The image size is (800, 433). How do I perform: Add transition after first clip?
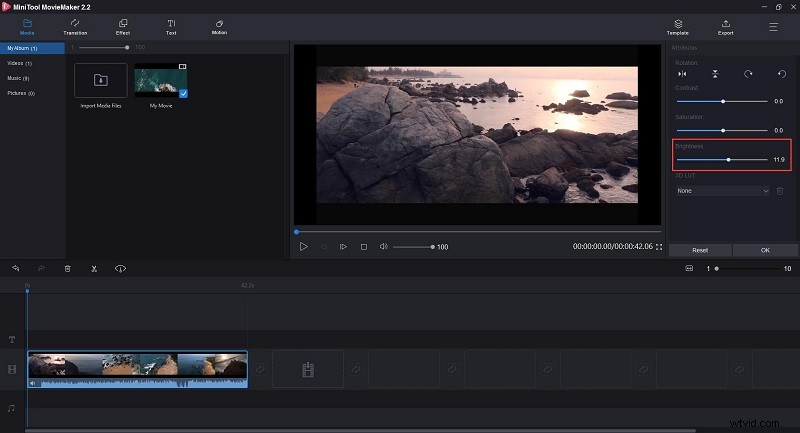tap(260, 369)
